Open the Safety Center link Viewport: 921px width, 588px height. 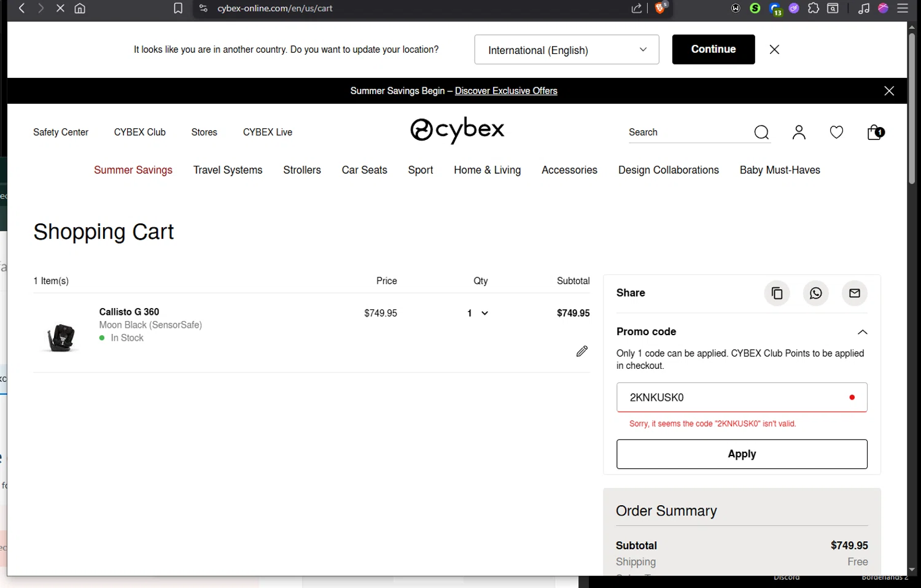click(61, 133)
